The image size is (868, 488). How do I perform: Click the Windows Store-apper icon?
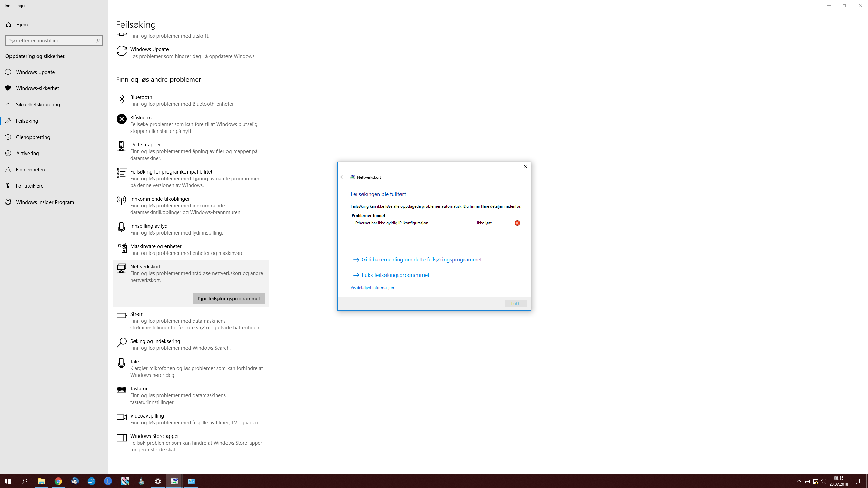tap(121, 438)
